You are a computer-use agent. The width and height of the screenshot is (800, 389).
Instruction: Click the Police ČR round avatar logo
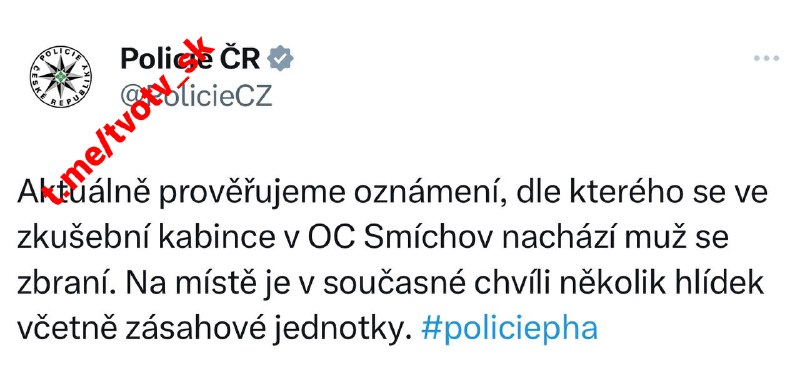tap(61, 77)
